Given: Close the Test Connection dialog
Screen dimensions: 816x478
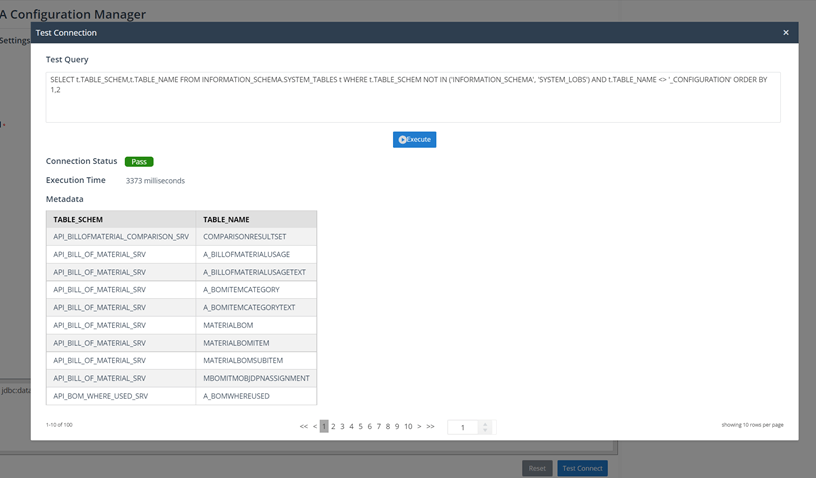Looking at the screenshot, I should coord(786,33).
